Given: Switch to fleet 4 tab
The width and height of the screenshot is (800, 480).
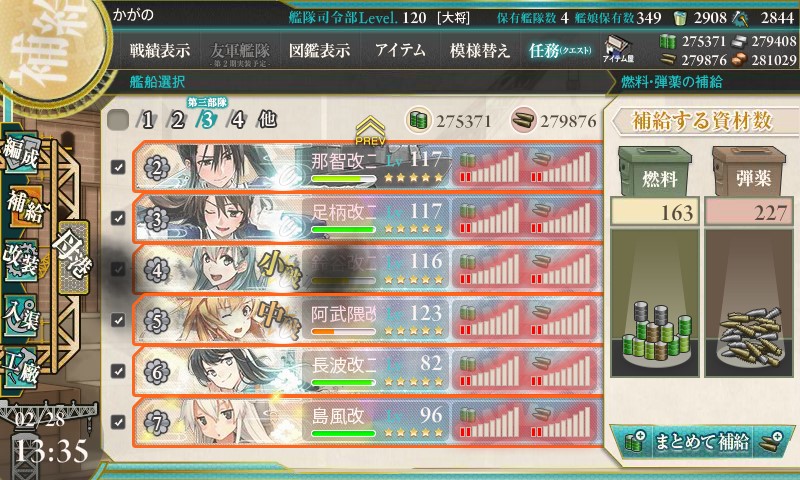Looking at the screenshot, I should point(237,120).
